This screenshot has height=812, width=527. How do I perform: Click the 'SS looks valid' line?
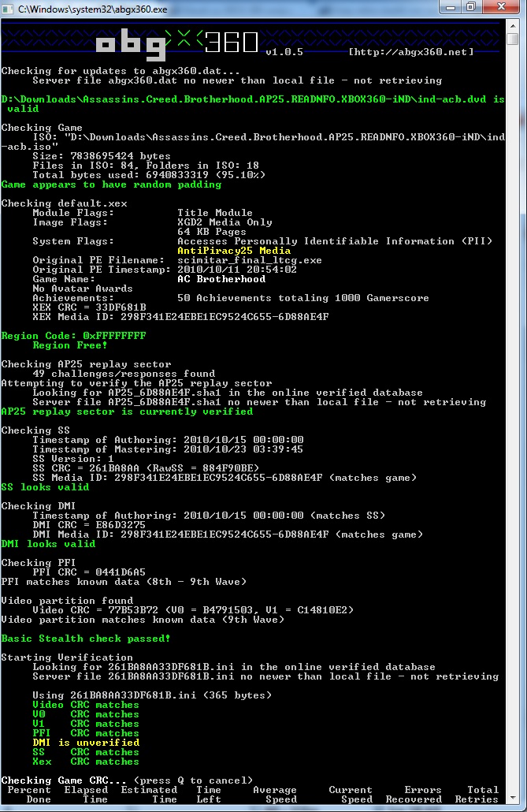45,487
